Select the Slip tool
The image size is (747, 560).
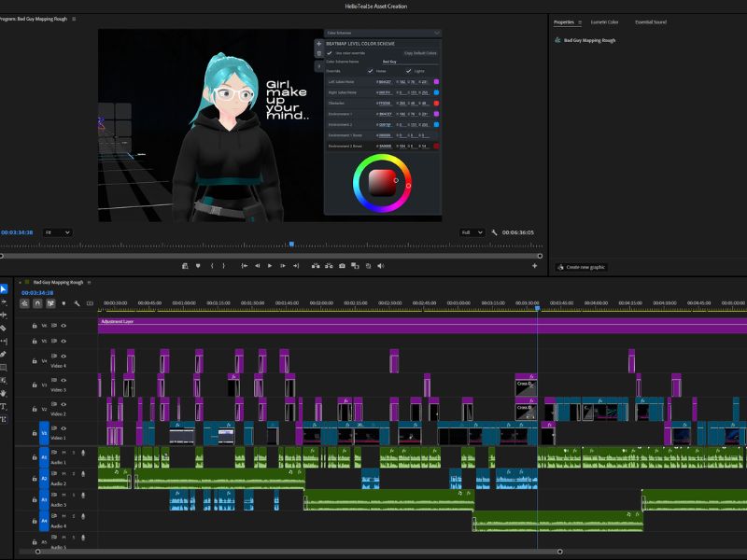[4, 341]
